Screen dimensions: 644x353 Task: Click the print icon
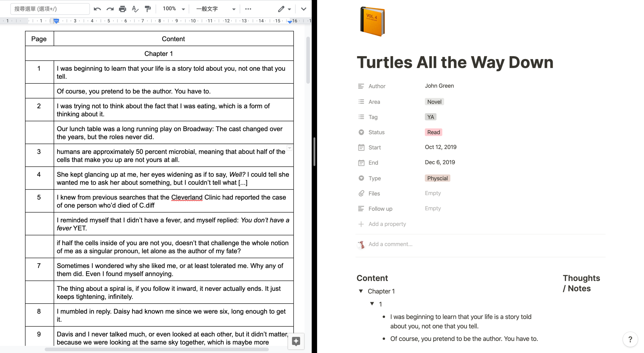coord(122,9)
